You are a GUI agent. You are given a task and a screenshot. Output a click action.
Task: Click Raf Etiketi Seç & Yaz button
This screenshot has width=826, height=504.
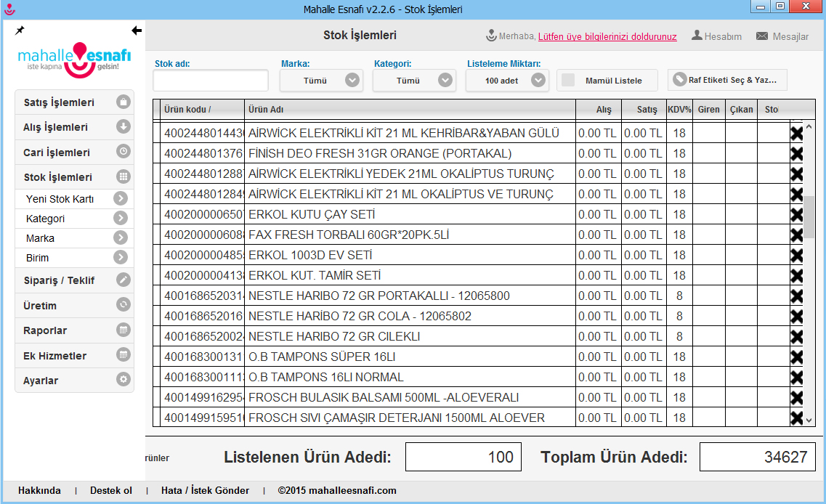(x=727, y=80)
